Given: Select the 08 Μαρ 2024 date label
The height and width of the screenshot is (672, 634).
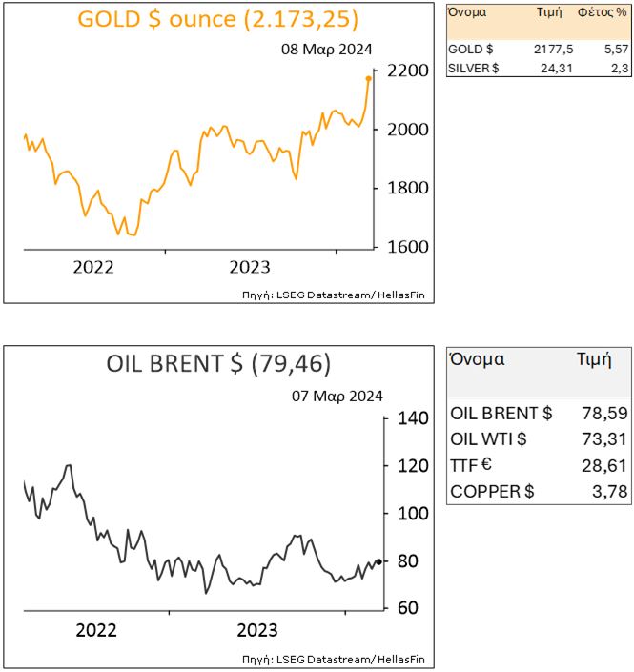Looking at the screenshot, I should tap(326, 50).
